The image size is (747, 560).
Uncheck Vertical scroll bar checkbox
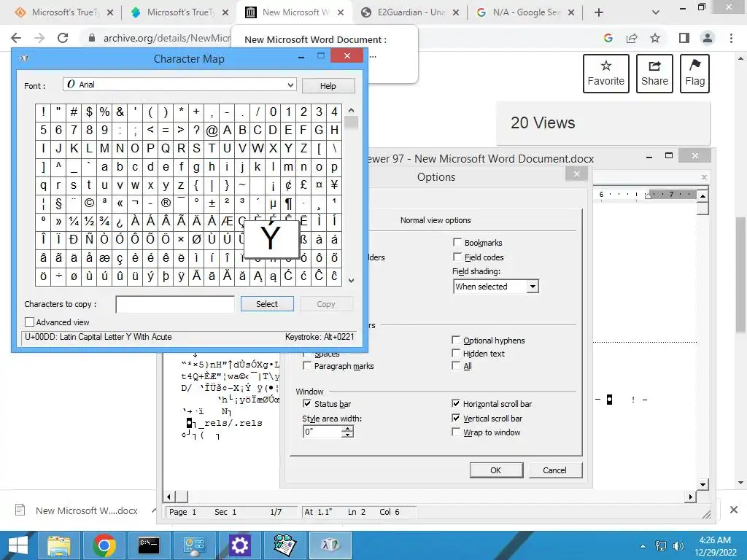click(457, 418)
